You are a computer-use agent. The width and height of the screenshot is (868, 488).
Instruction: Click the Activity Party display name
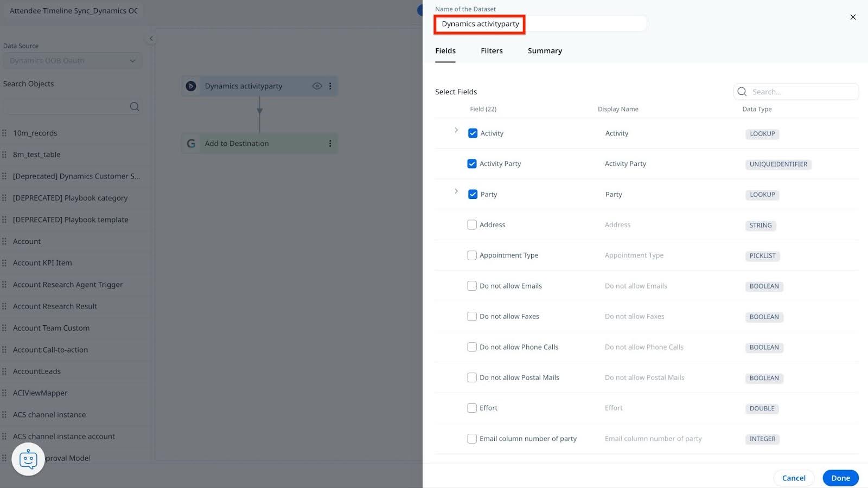[626, 163]
